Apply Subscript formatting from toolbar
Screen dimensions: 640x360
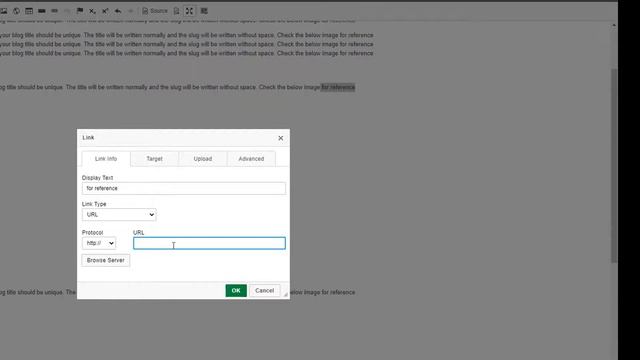[x=93, y=11]
